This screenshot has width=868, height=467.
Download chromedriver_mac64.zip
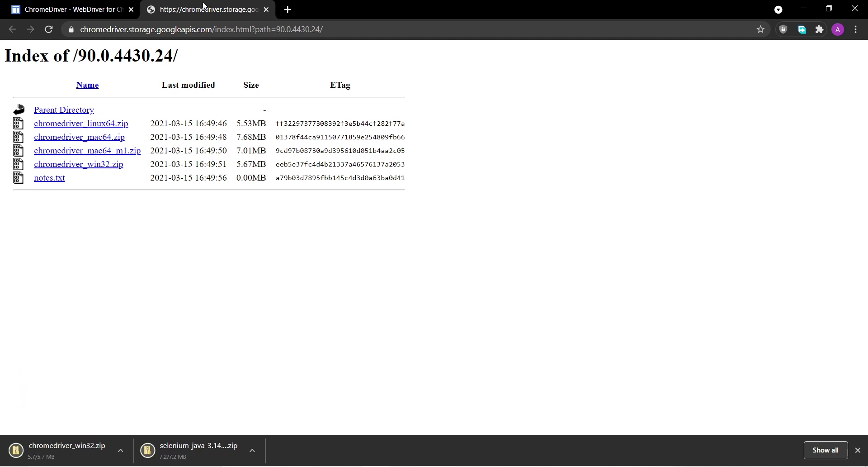click(79, 137)
